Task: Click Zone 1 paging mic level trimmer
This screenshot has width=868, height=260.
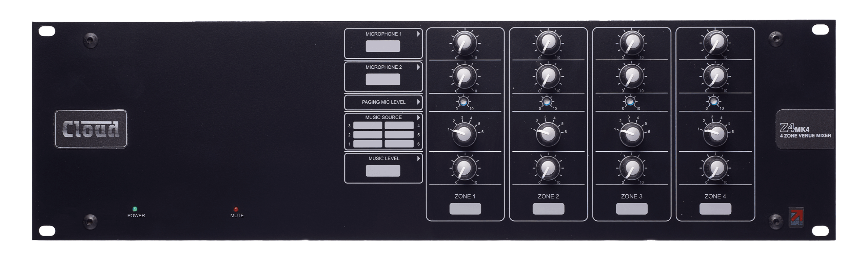Action: click(463, 101)
